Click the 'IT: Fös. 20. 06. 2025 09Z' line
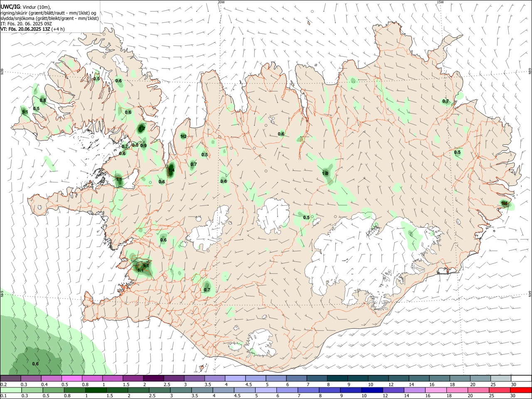532x399 pixels. (x=26, y=24)
